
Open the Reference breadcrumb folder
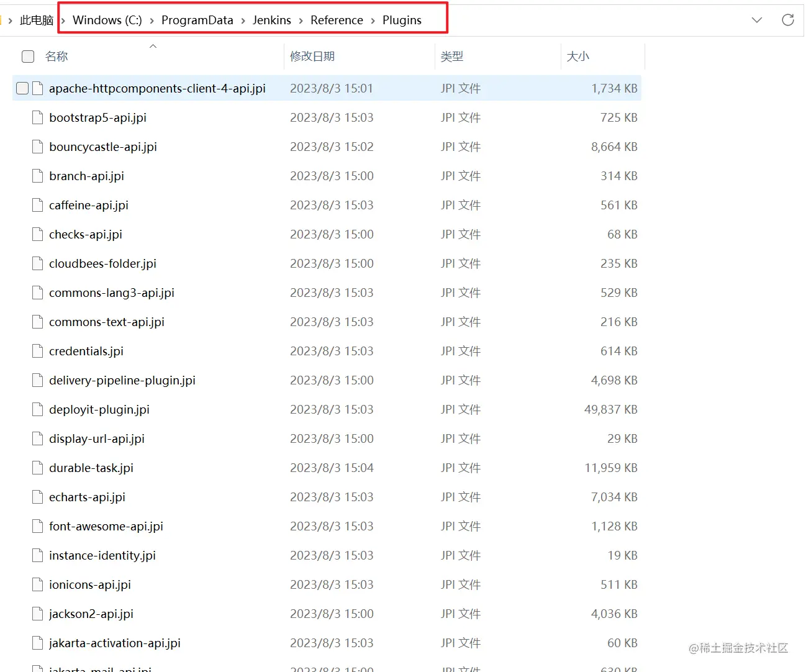coord(337,20)
